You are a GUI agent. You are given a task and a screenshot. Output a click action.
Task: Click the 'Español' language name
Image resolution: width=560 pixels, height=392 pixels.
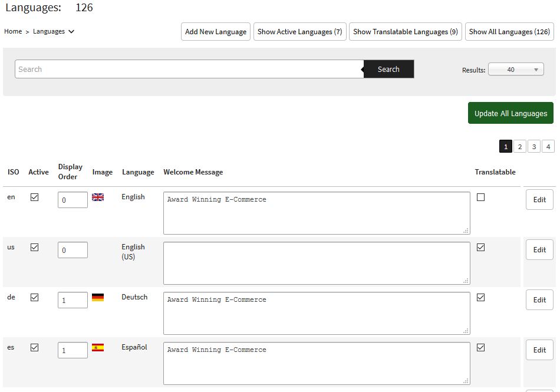coord(134,347)
